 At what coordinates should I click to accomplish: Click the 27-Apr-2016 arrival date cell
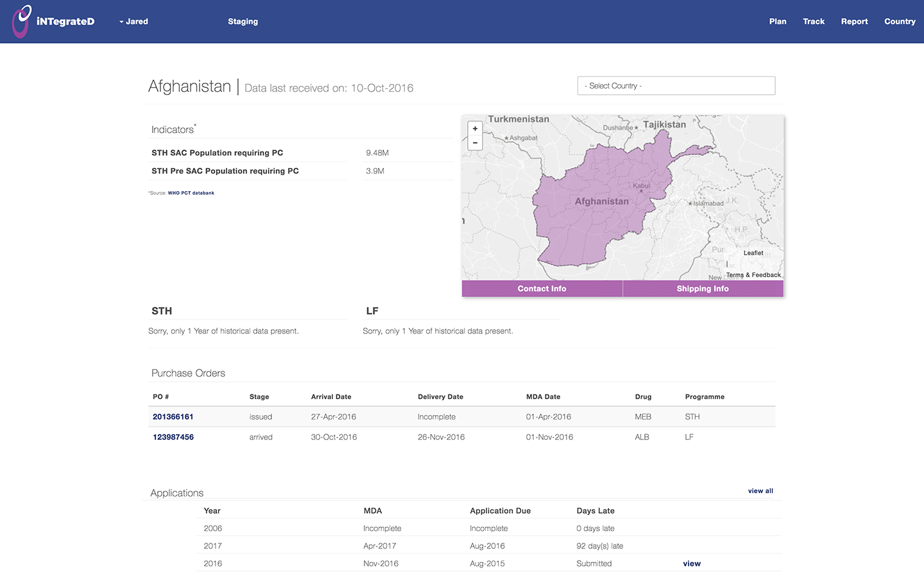[x=334, y=417]
